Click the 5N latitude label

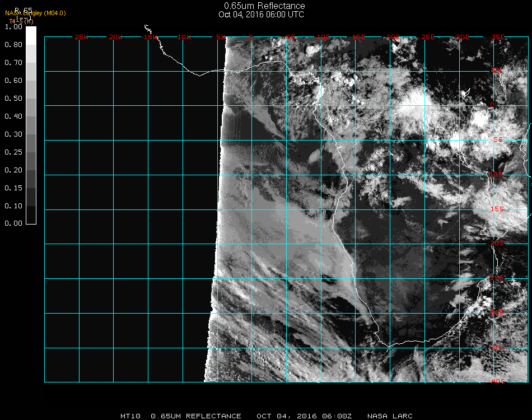[497, 71]
